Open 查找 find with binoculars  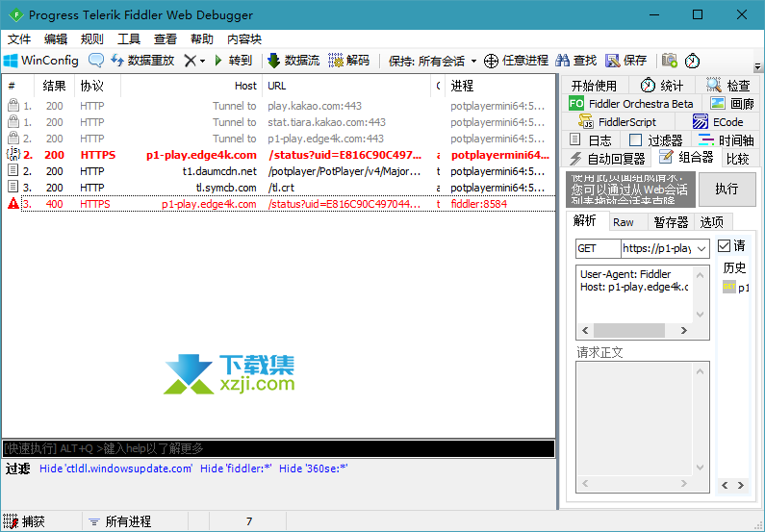click(x=576, y=61)
